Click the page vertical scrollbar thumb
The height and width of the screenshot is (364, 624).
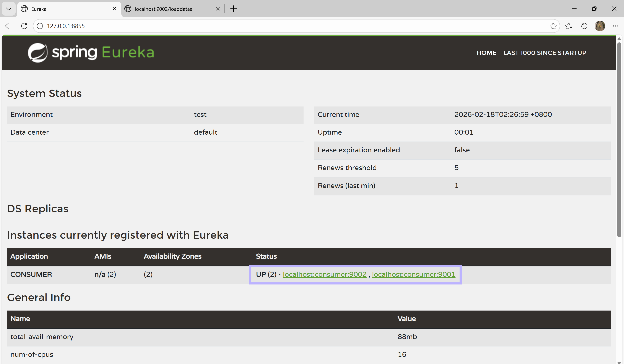pos(619,140)
